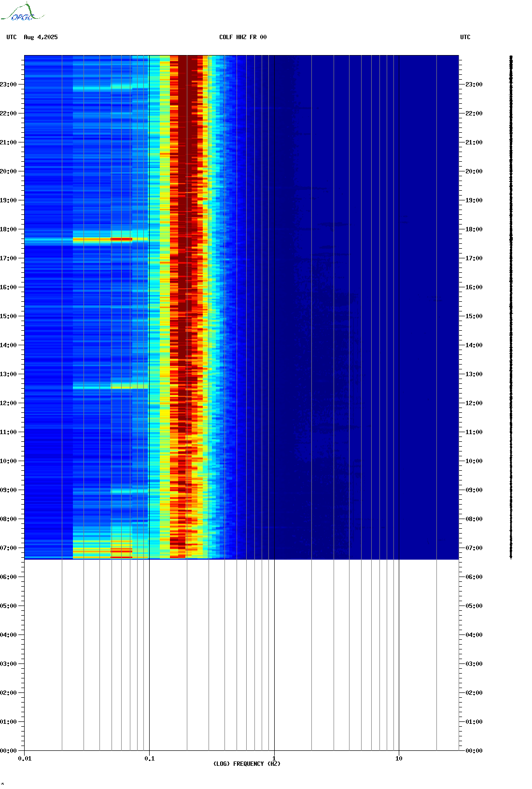Click '02:00' on the right time axis
The width and height of the screenshot is (532, 789).
point(474,693)
